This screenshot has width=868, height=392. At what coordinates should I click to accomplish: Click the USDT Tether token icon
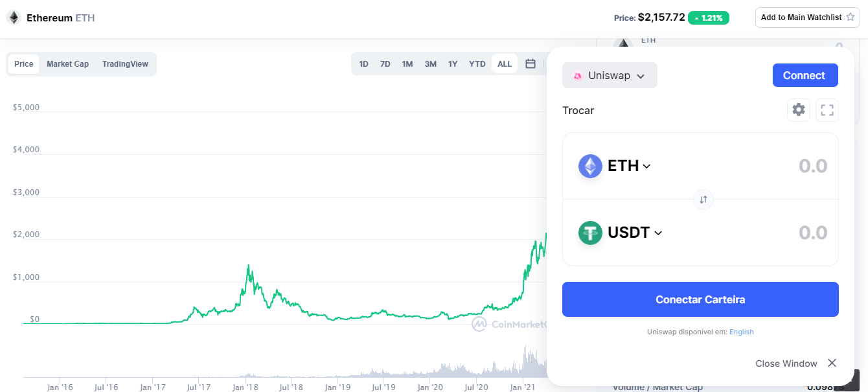click(590, 233)
